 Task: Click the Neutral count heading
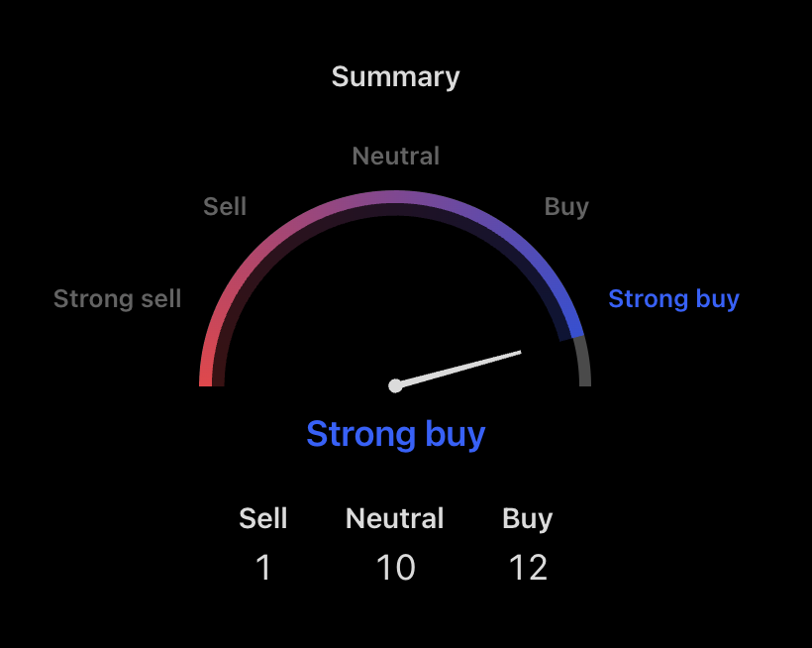pos(394,518)
